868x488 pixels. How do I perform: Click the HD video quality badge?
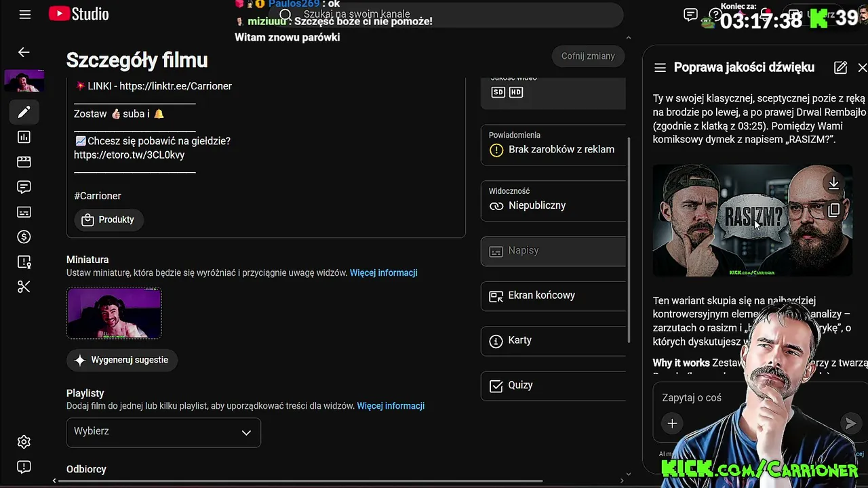click(516, 91)
